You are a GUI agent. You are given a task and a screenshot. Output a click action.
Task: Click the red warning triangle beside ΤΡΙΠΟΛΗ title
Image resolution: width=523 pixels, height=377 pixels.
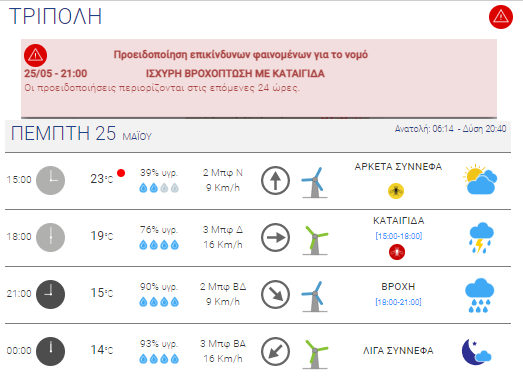click(501, 17)
